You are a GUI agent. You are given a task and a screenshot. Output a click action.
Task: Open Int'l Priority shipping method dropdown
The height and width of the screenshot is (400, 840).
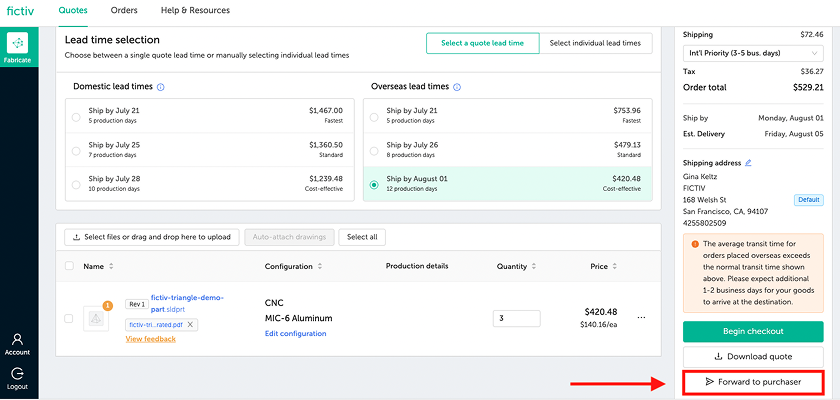coord(752,51)
